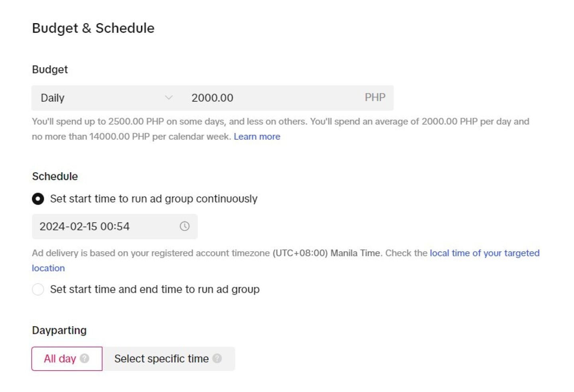Click the clock icon in start time field

(184, 227)
